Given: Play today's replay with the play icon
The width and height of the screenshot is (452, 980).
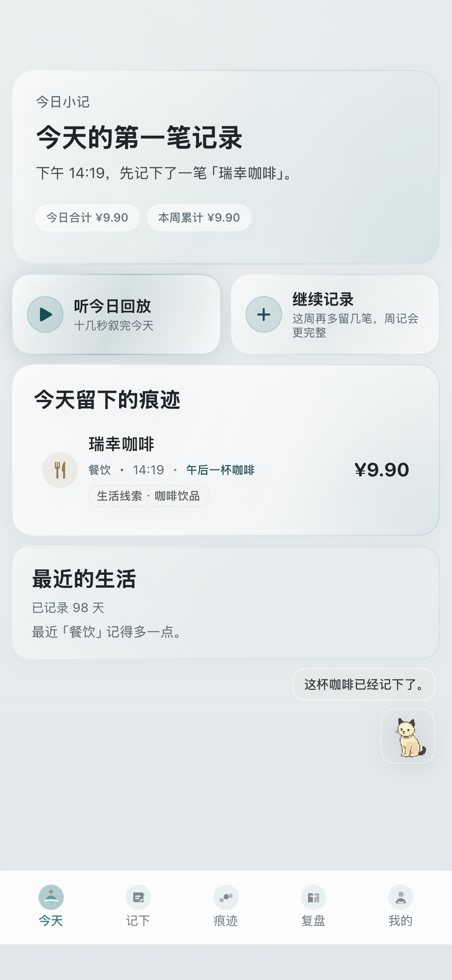Looking at the screenshot, I should click(45, 314).
